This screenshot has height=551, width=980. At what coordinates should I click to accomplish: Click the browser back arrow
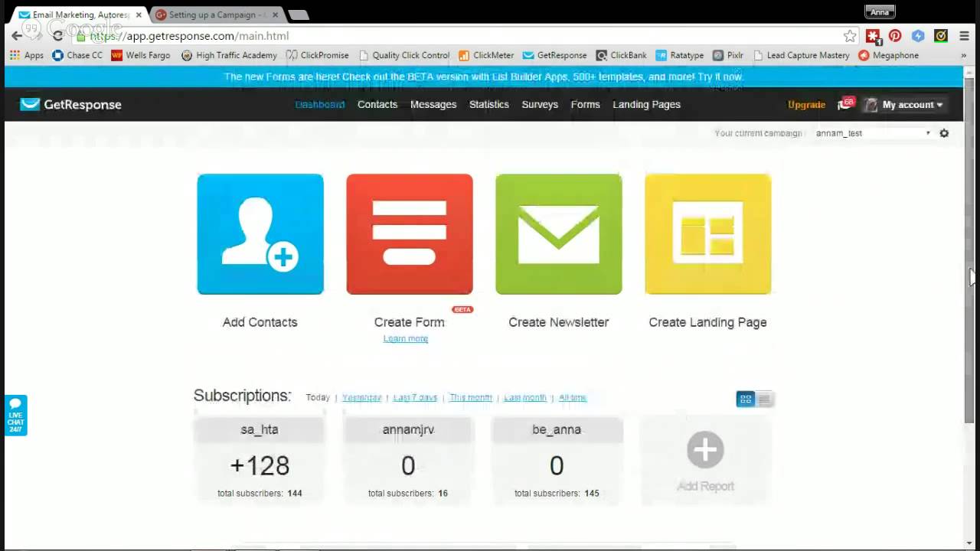[17, 36]
